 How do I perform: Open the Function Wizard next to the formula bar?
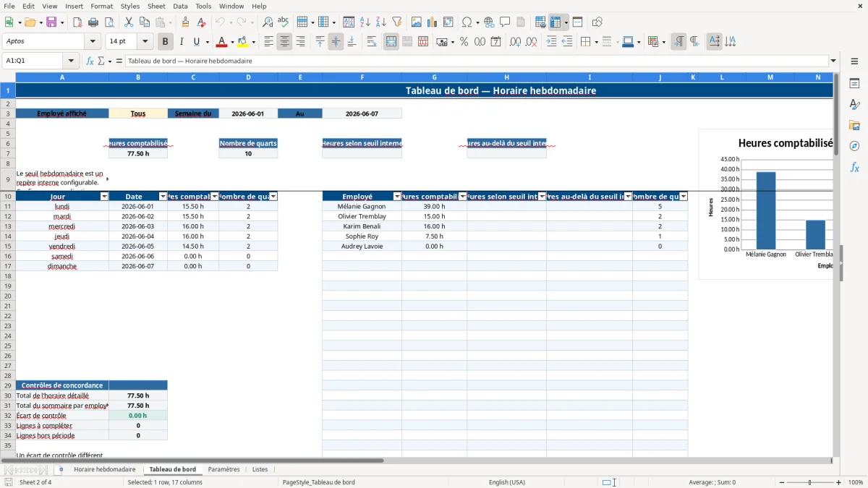[90, 61]
